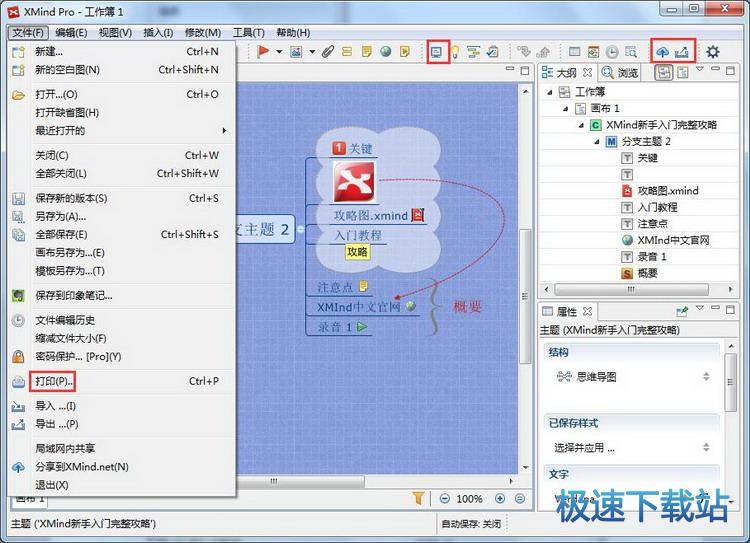Start presentation mode icon

tap(436, 52)
